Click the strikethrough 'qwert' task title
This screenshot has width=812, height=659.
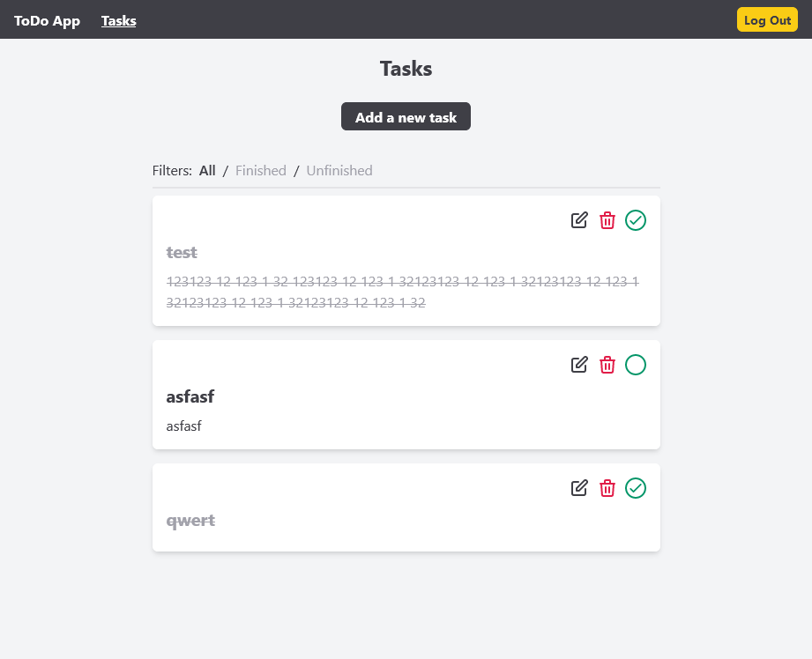(x=190, y=521)
